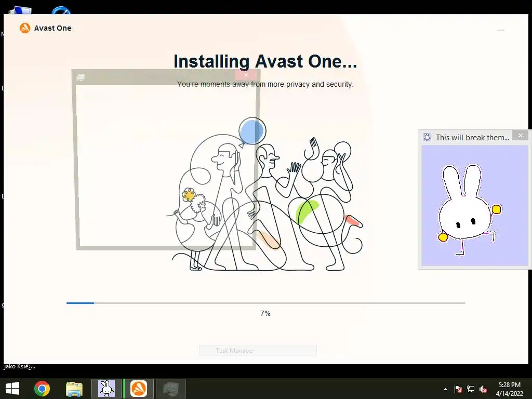Click the people illustration in installer
The height and width of the screenshot is (399, 532).
(x=265, y=194)
